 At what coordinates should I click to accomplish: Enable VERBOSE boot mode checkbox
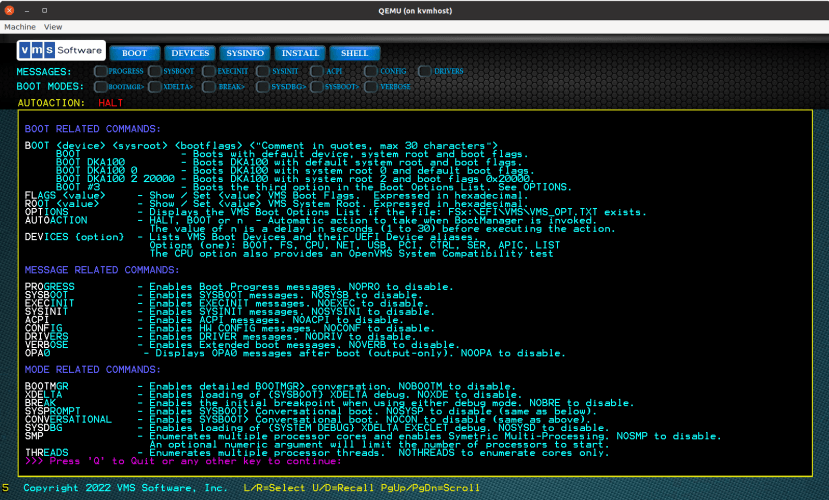coord(371,87)
